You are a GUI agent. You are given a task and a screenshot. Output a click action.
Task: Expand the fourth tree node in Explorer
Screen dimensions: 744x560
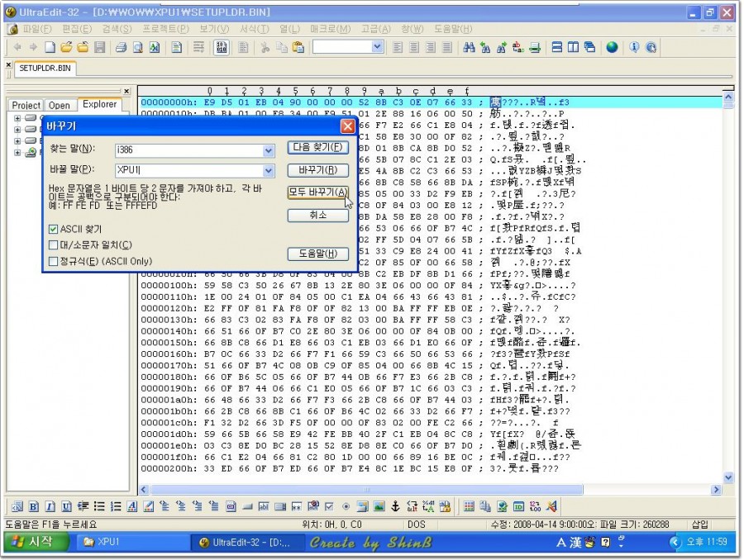tap(17, 153)
